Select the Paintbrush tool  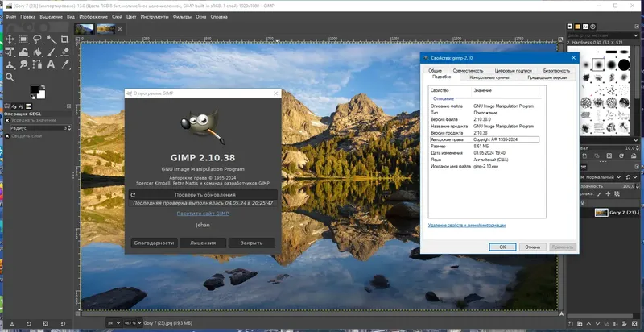(52, 52)
